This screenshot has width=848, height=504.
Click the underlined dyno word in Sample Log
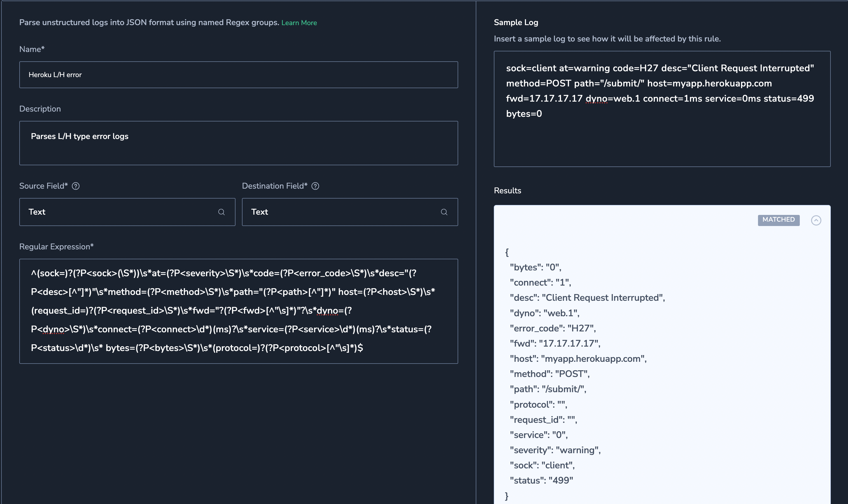(596, 98)
